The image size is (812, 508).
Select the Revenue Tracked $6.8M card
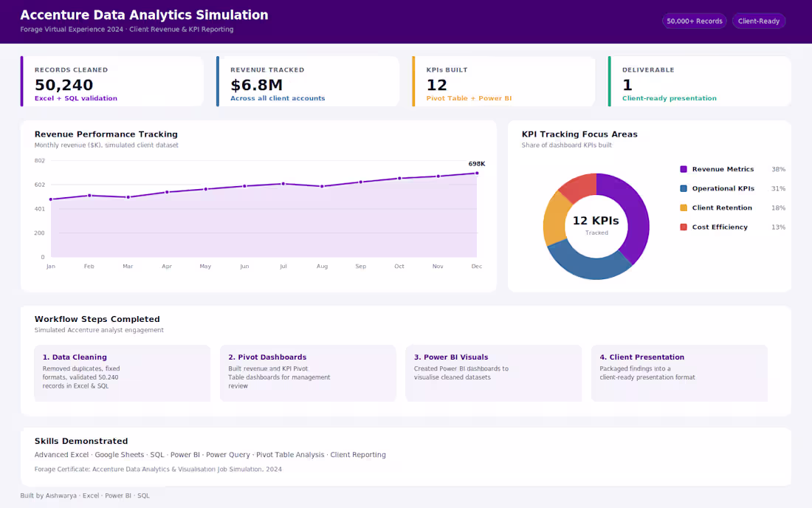(x=308, y=81)
